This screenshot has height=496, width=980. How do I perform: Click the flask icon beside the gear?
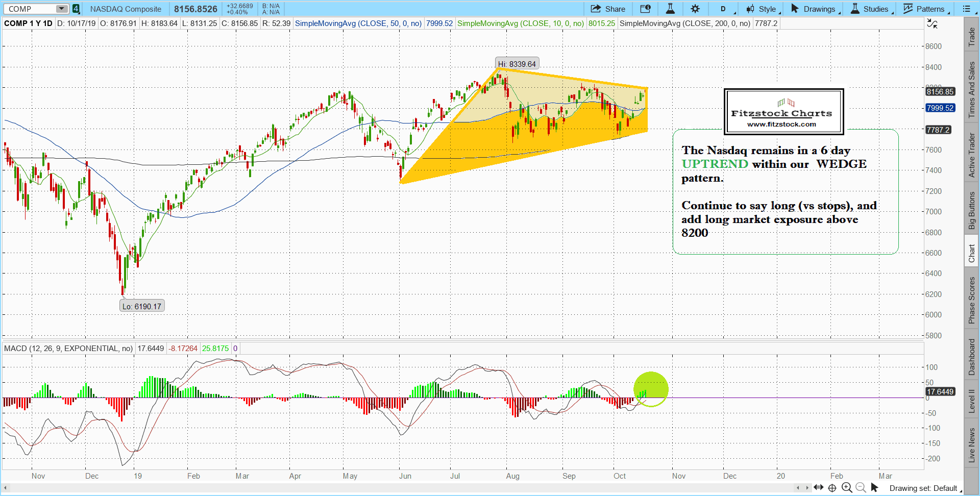(x=670, y=9)
